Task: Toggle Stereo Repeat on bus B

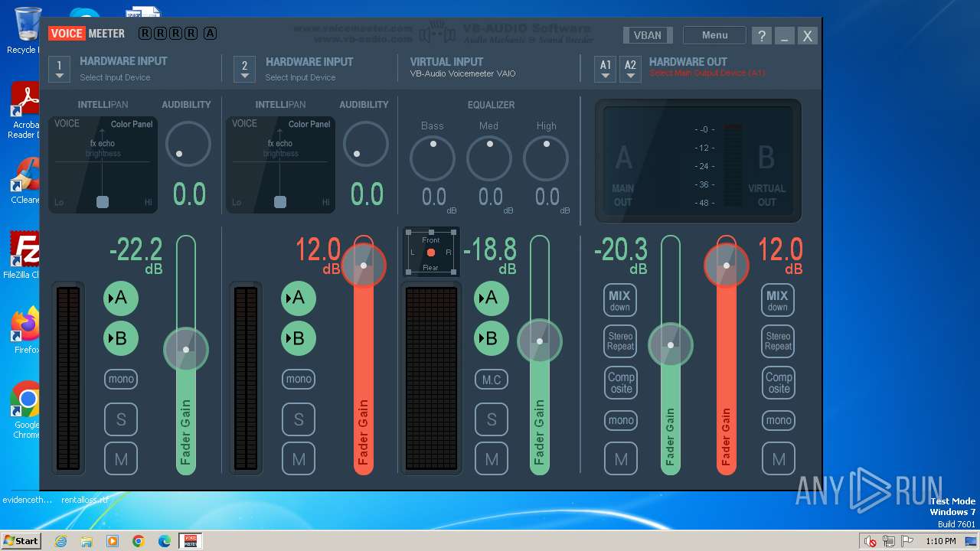Action: tap(778, 341)
